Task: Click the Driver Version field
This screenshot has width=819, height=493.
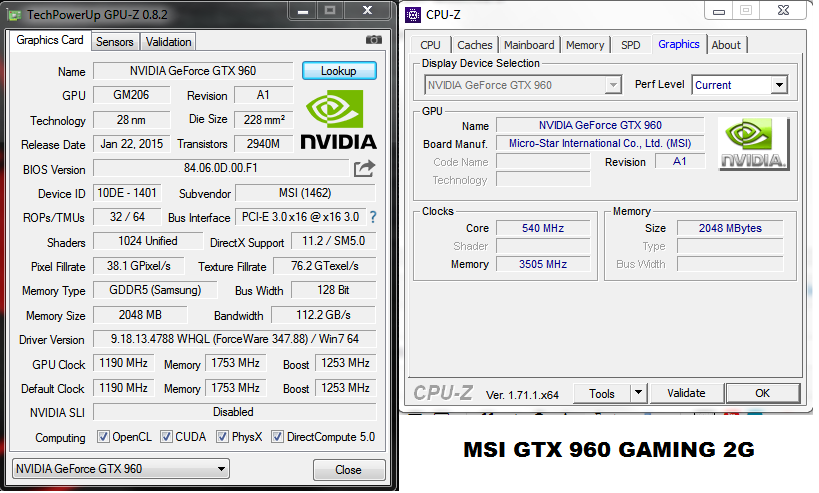Action: tap(235, 339)
